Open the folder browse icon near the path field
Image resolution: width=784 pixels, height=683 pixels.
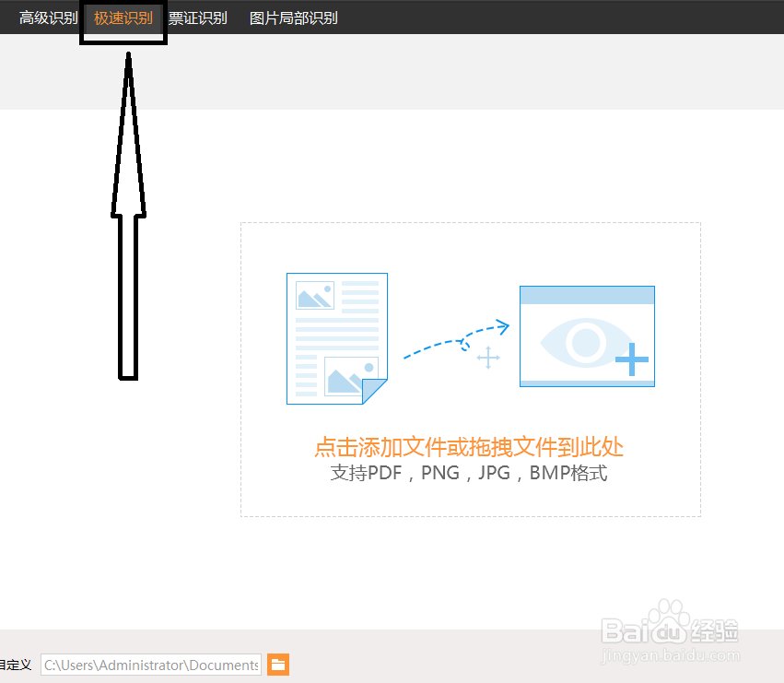(277, 664)
